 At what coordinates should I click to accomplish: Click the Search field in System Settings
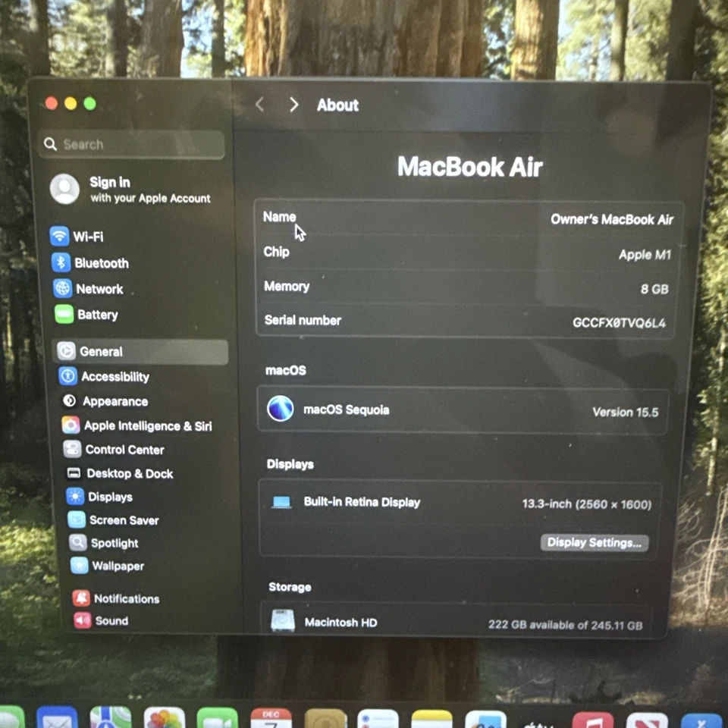pos(131,144)
